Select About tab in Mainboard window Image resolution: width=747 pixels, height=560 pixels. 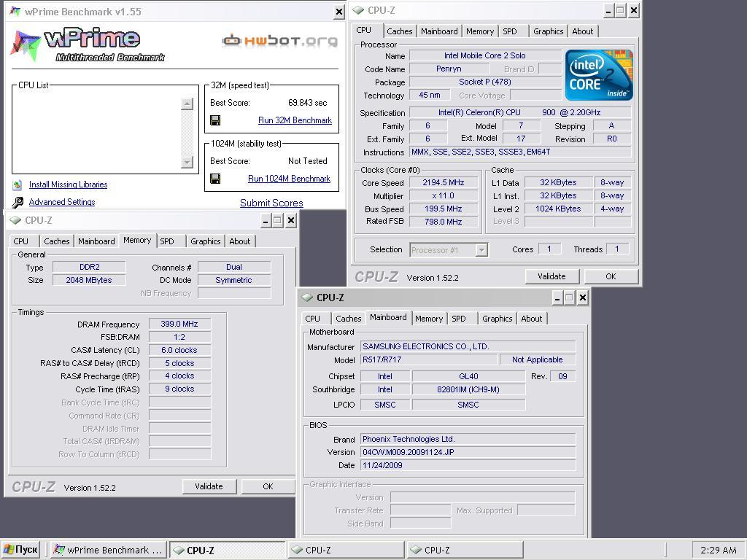(531, 319)
